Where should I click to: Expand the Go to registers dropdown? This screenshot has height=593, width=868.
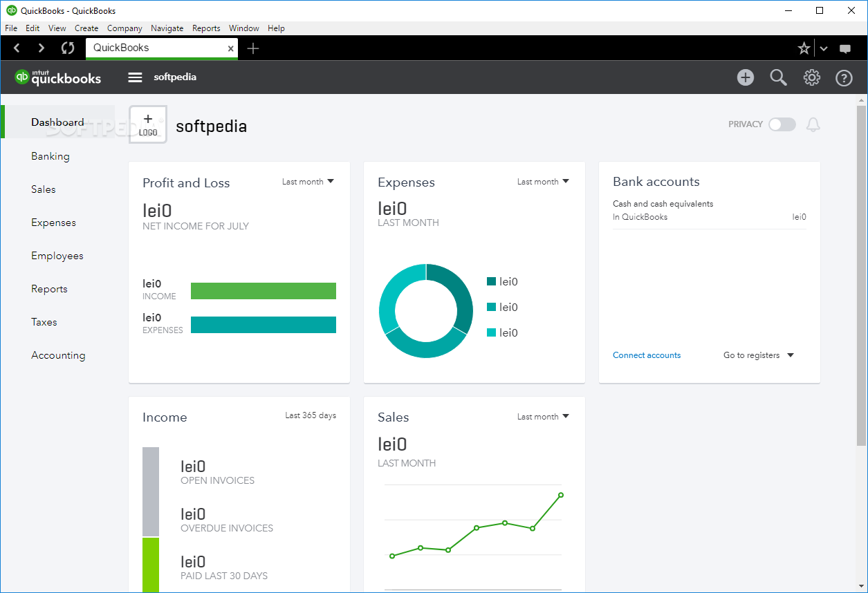[x=757, y=355]
